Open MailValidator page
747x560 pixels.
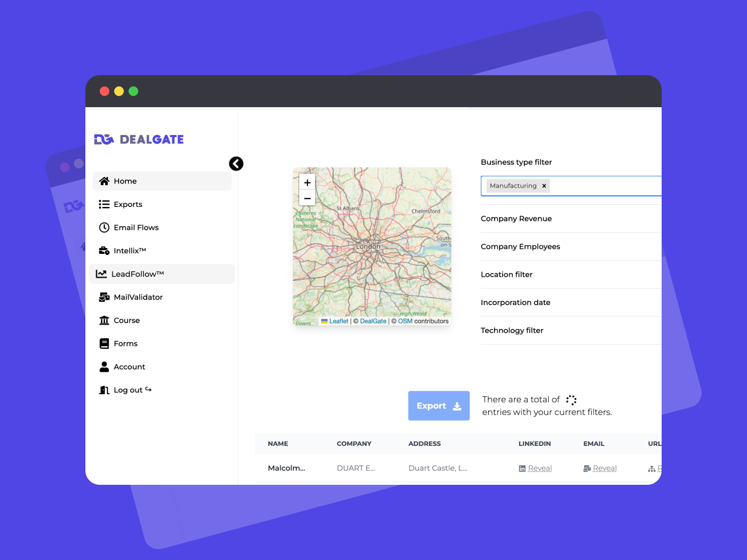click(162, 297)
